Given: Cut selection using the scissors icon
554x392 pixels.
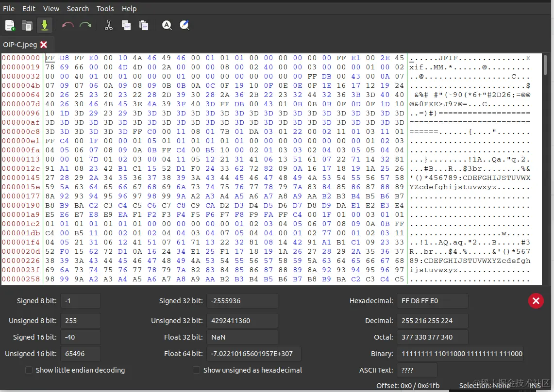Looking at the screenshot, I should click(x=108, y=25).
